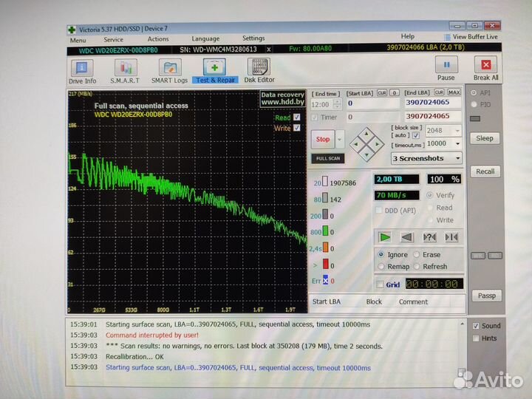Click the Start LBA input field
Viewport: 532px width, 399px height.
click(x=372, y=103)
